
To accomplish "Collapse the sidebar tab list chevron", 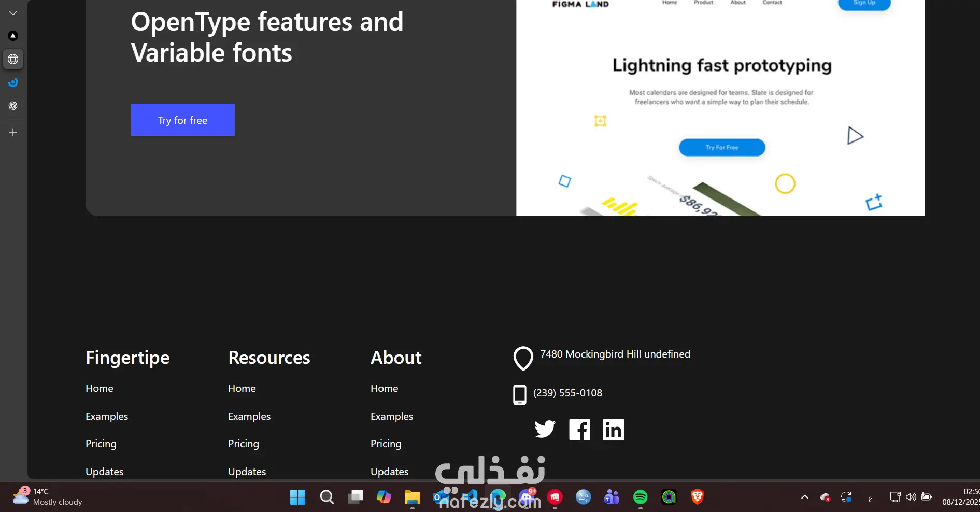I will [13, 13].
